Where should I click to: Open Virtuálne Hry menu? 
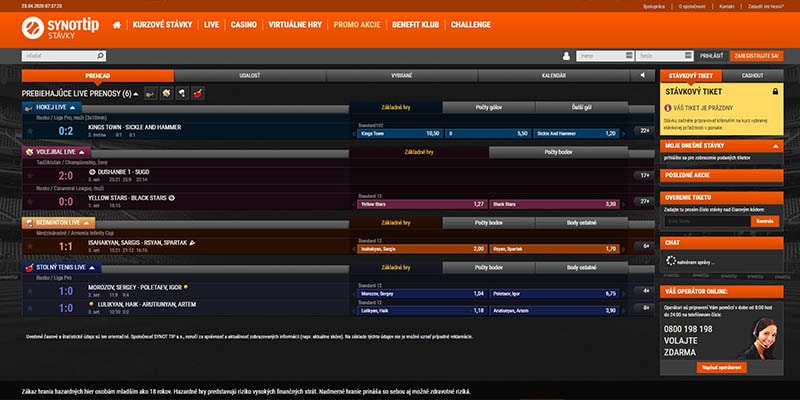[295, 24]
